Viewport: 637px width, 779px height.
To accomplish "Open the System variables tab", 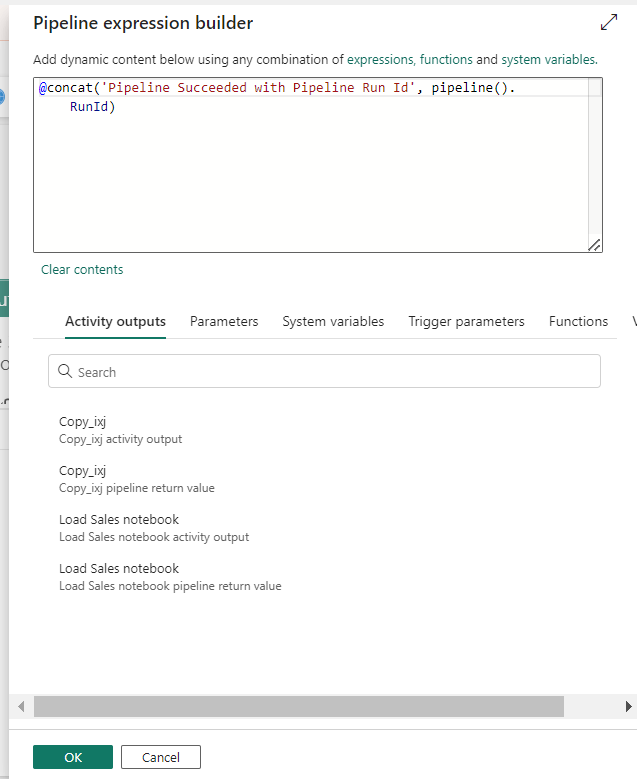I will (x=333, y=321).
